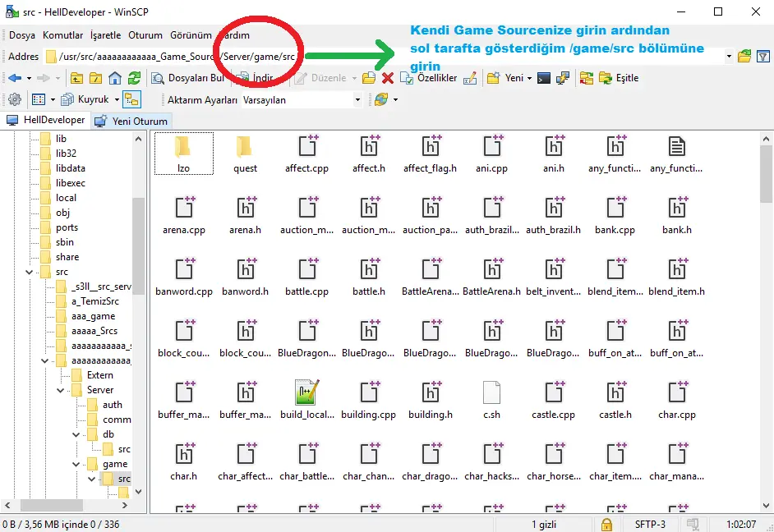Image resolution: width=774 pixels, height=532 pixels.
Task: Select the char.cpp file icon
Action: click(x=677, y=392)
